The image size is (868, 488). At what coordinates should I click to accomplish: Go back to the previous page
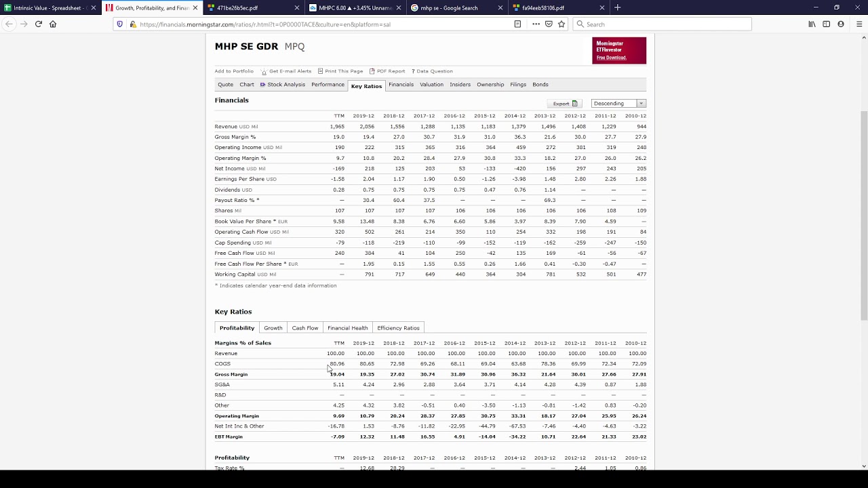[9, 24]
